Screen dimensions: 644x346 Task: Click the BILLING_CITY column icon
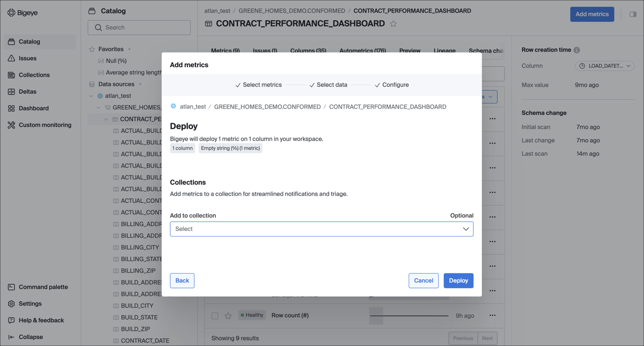[x=116, y=248]
